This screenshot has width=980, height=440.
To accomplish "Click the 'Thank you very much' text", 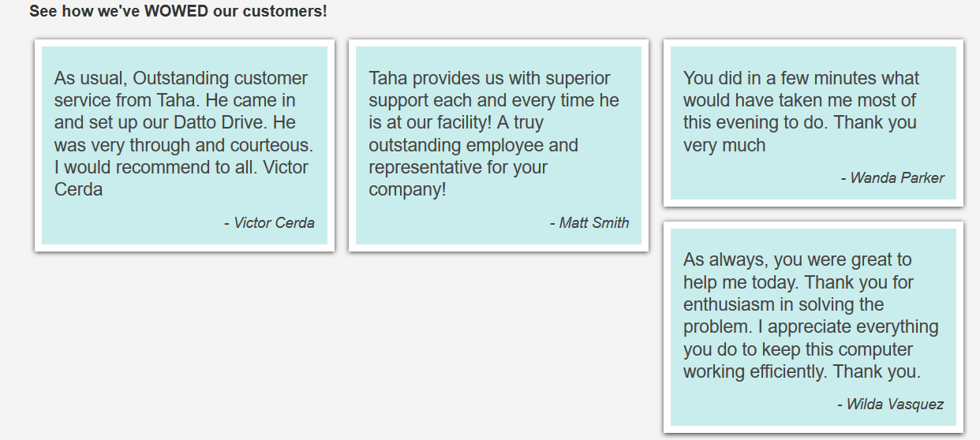I will click(800, 134).
